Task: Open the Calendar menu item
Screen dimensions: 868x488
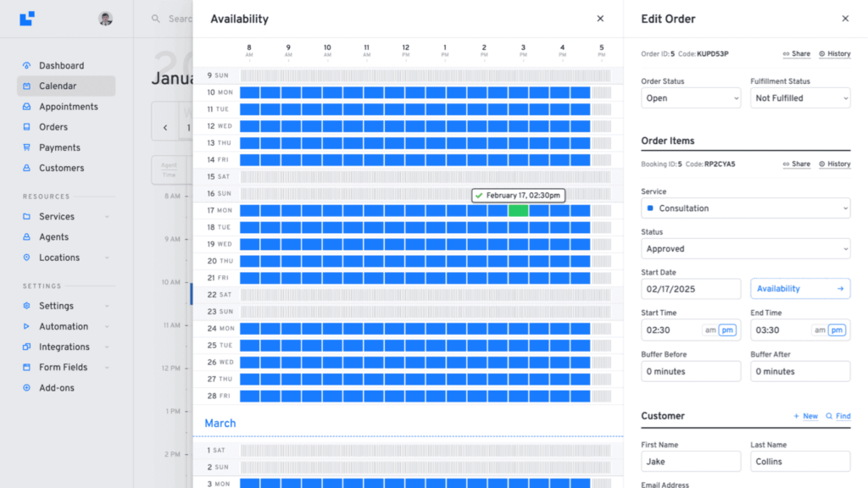Action: click(x=58, y=86)
